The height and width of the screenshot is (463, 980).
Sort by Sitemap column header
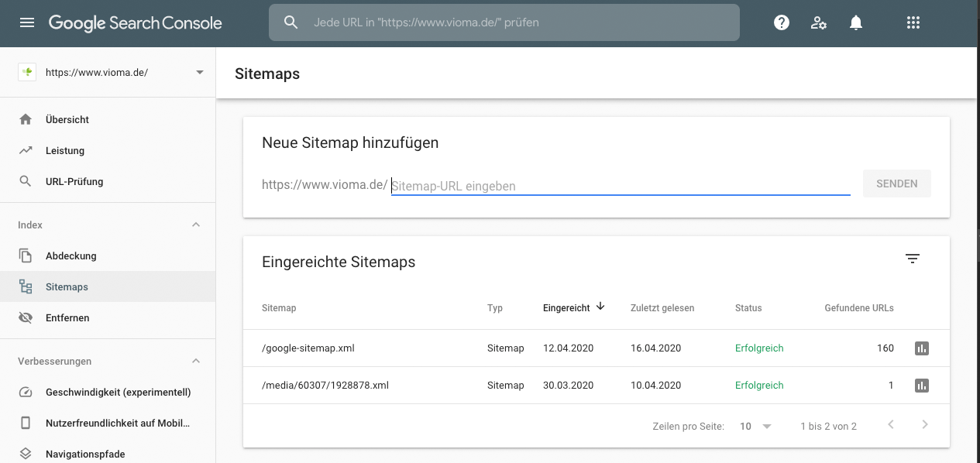(x=279, y=308)
